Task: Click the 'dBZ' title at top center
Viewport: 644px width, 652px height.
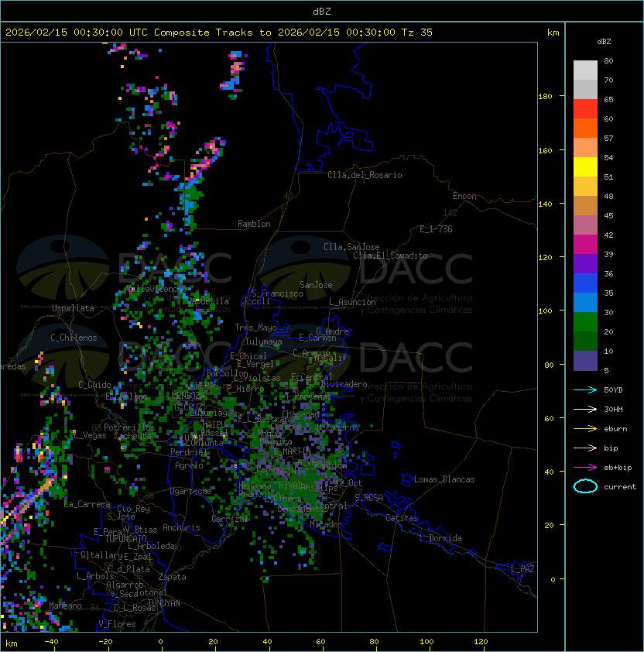Action: point(322,12)
